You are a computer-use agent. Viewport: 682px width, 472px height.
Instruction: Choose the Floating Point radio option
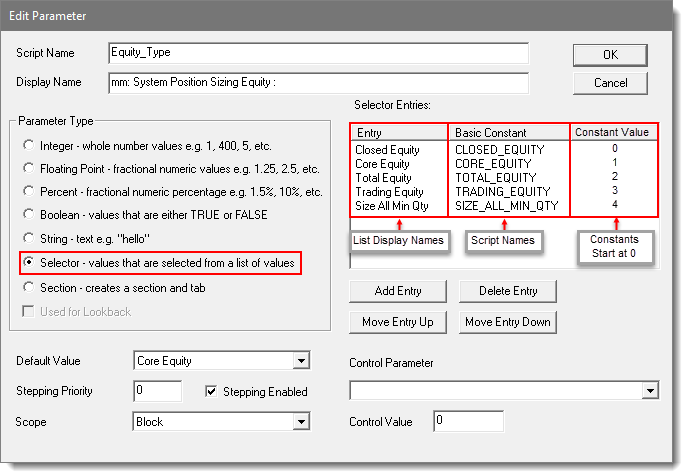pyautogui.click(x=28, y=169)
